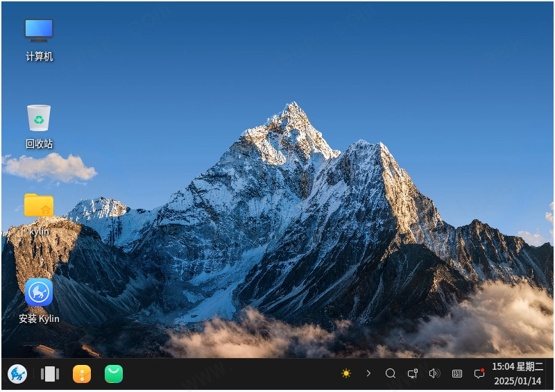Open the task view switcher in taskbar
The height and width of the screenshot is (392, 555).
50,374
